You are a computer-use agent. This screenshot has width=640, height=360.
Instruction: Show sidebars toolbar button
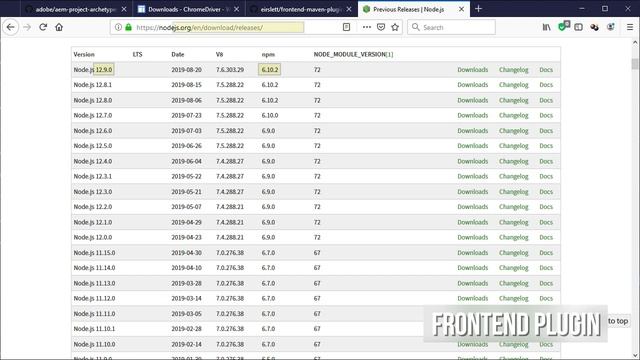pyautogui.click(x=578, y=27)
